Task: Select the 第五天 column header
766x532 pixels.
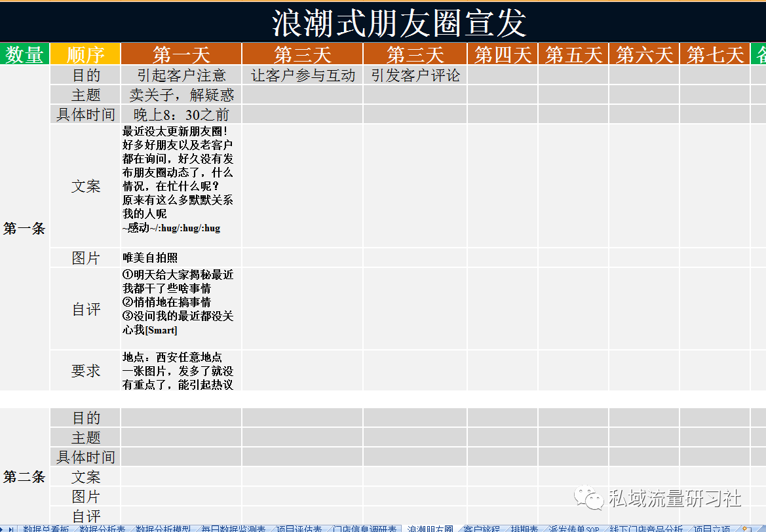Action: tap(573, 54)
